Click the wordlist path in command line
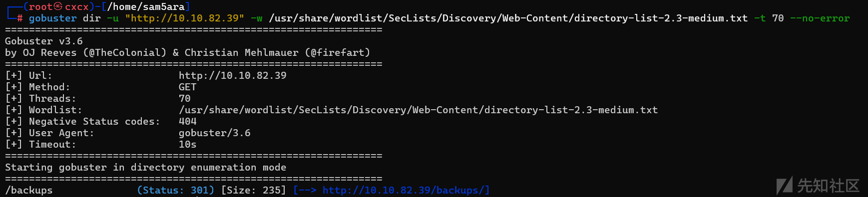The height and width of the screenshot is (197, 868). (x=508, y=18)
